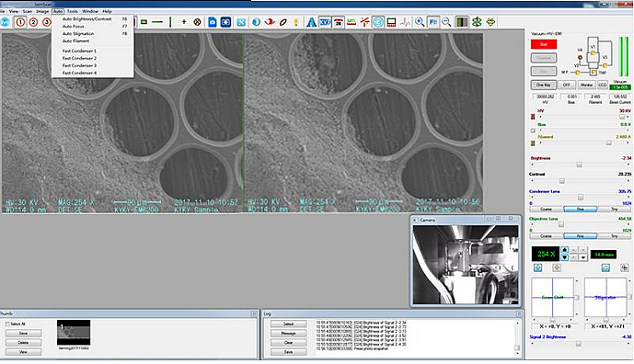Screen dimensions: 634x364
Task: Click the Brightness slider handle
Action: click(579, 165)
